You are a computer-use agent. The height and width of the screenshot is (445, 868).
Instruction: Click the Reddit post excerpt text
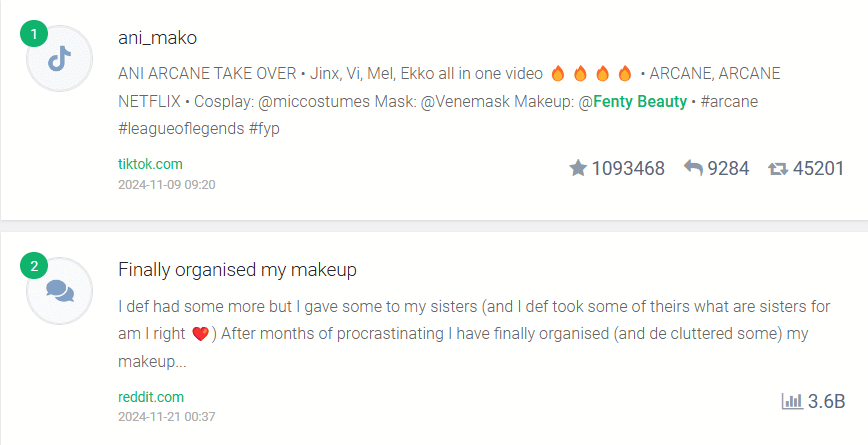pyautogui.click(x=474, y=334)
